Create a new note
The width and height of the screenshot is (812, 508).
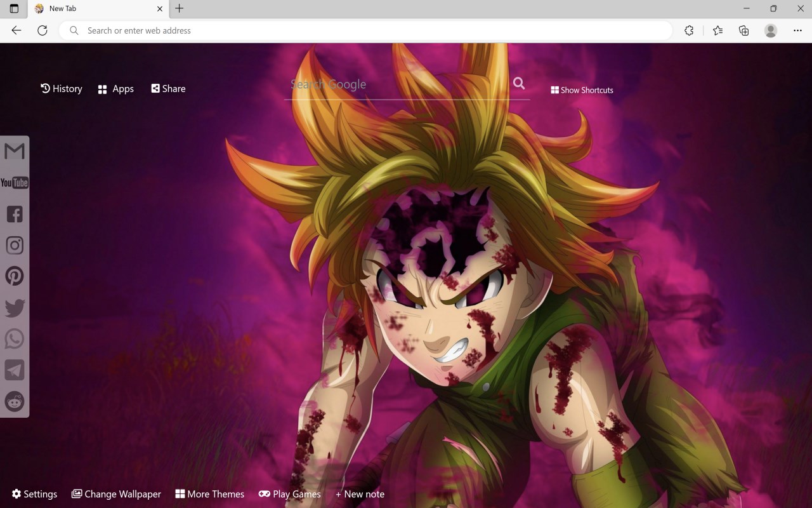360,494
